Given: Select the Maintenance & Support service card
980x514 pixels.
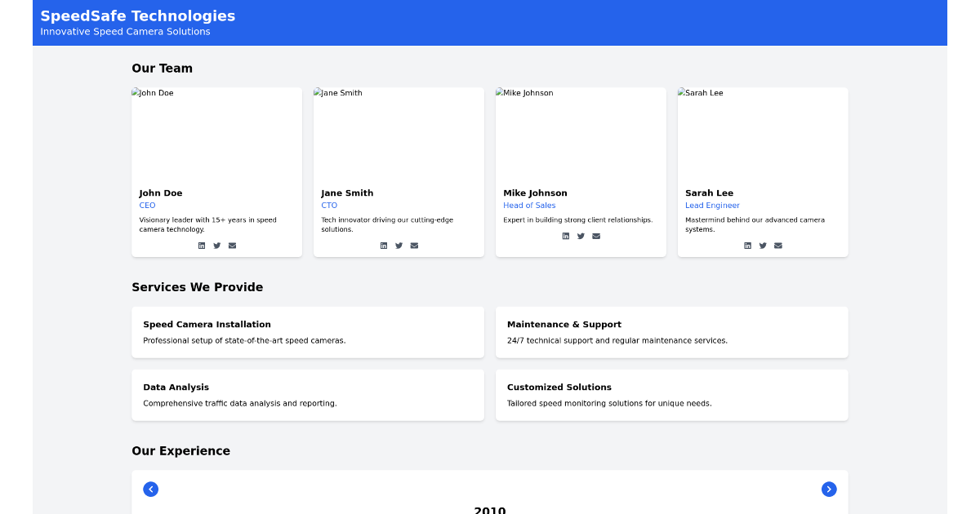Looking at the screenshot, I should click(671, 332).
